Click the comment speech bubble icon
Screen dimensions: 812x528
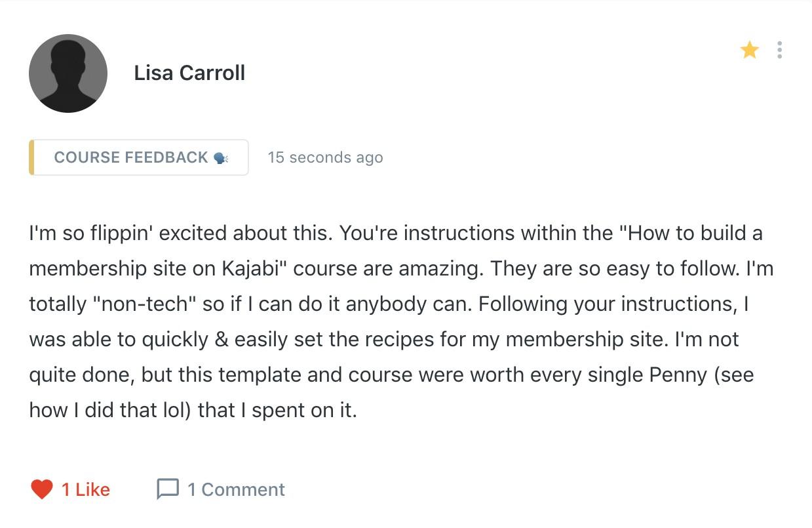coord(168,489)
